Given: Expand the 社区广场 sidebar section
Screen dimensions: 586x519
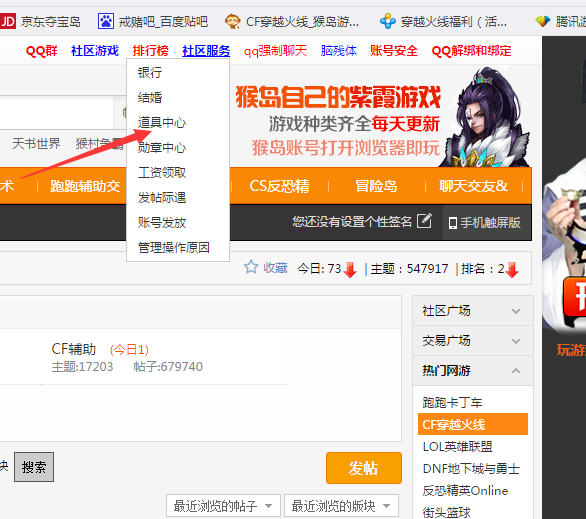Looking at the screenshot, I should (473, 311).
